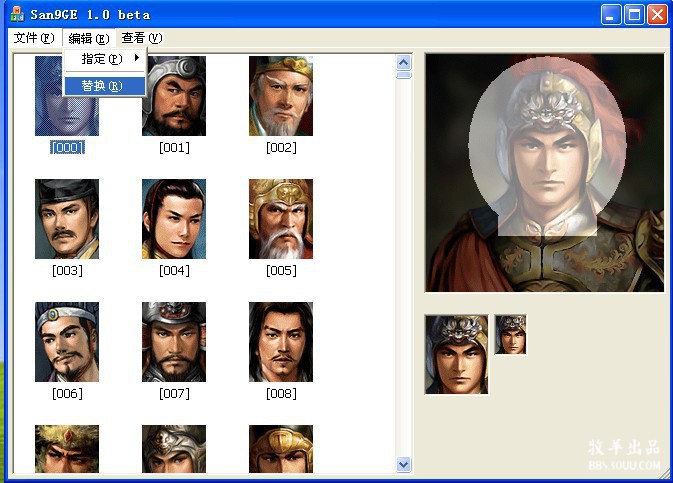Click the medium face preview thumbnail
Image resolution: width=673 pixels, height=483 pixels.
456,354
